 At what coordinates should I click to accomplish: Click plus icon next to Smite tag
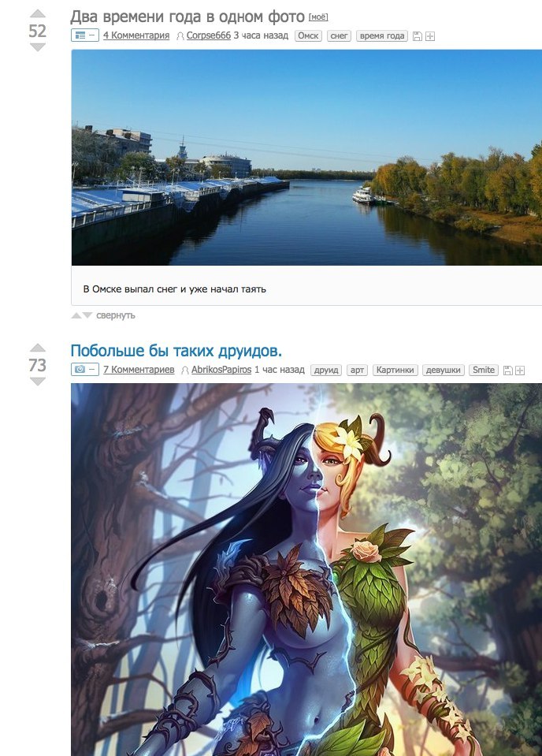pos(520,371)
